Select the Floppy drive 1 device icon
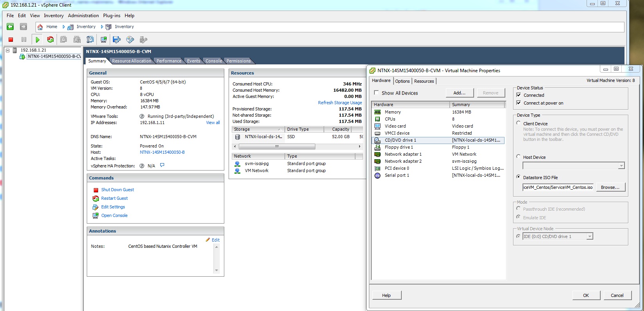 tap(377, 147)
